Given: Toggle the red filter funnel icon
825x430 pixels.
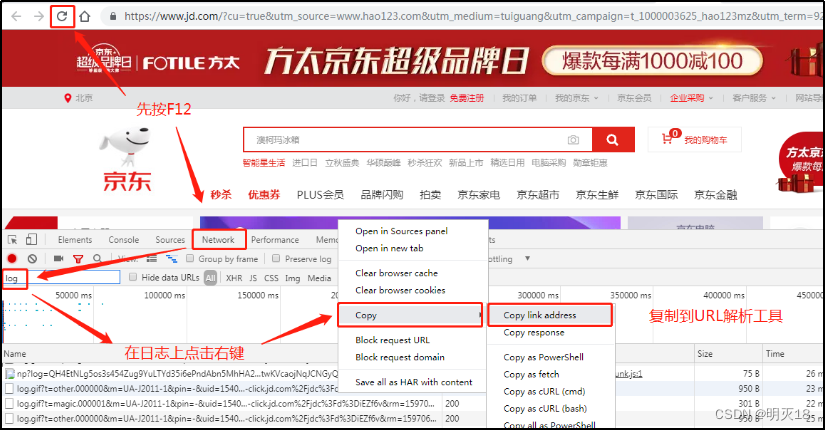Looking at the screenshot, I should pos(78,258).
